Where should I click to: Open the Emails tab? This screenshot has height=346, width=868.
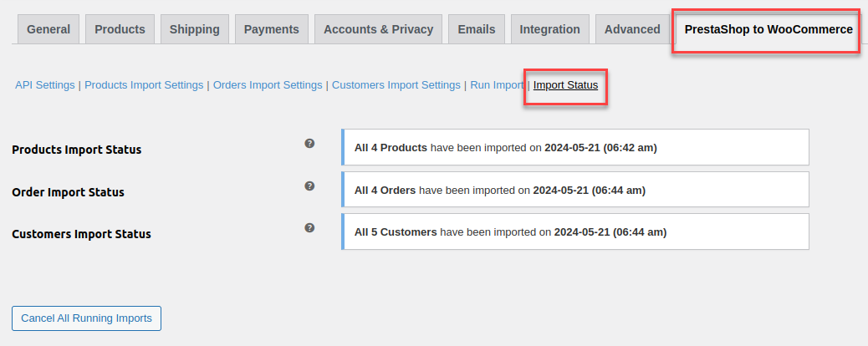477,29
